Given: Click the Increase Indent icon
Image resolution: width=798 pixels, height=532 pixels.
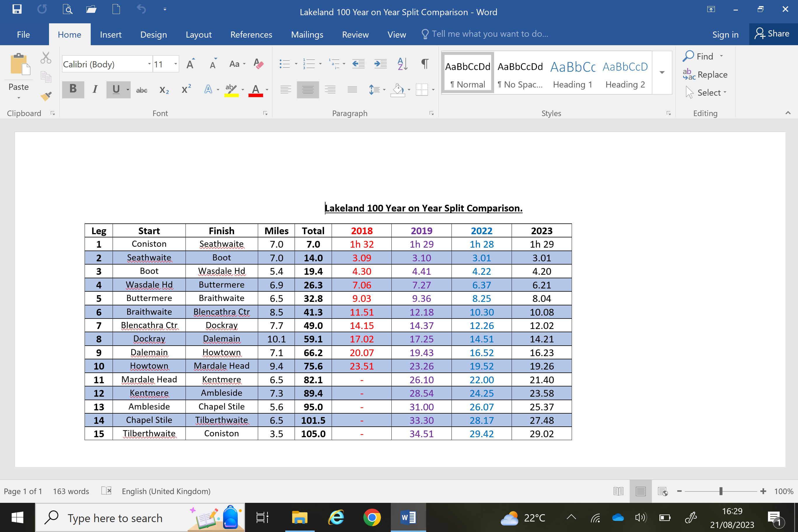Looking at the screenshot, I should point(380,64).
